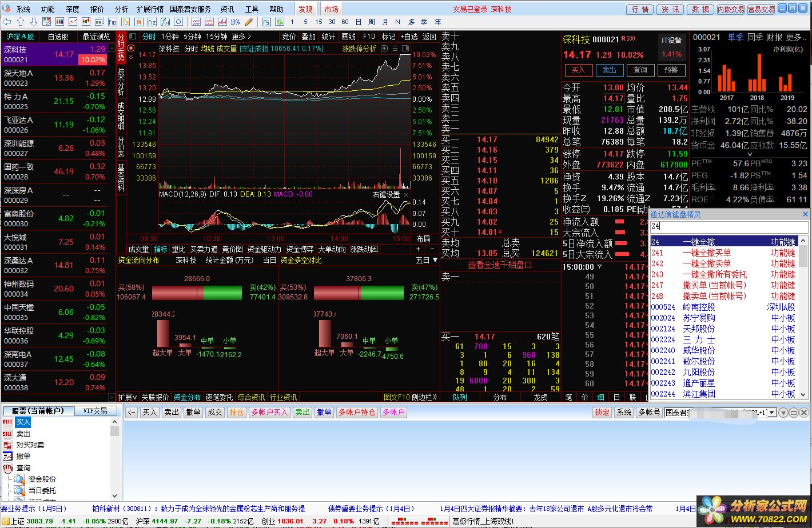
Task: Collapse the finance summary chevron
Action: pyautogui.click(x=750, y=154)
